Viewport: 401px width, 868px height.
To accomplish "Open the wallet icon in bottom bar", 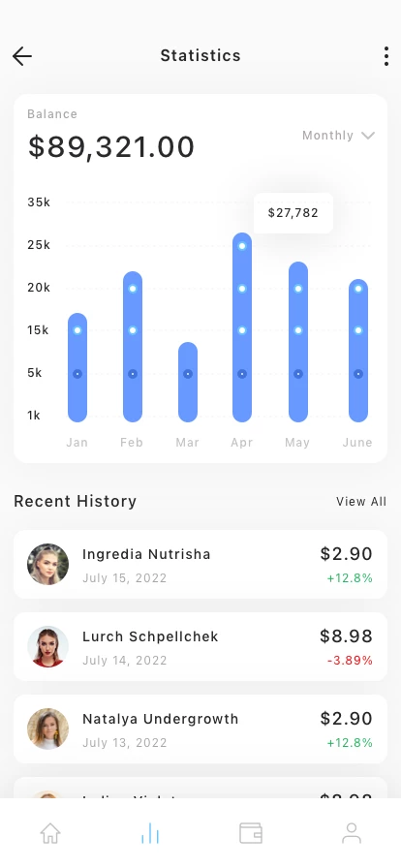I will [250, 833].
